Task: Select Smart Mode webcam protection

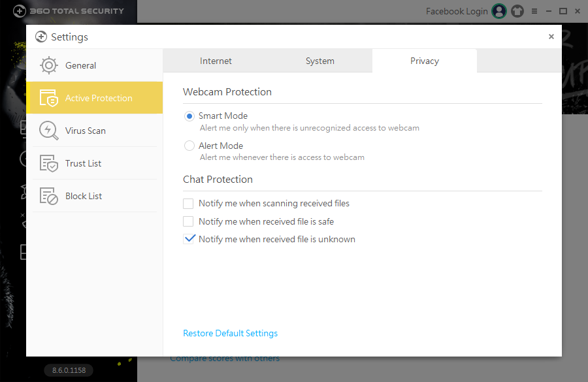Action: (x=189, y=116)
